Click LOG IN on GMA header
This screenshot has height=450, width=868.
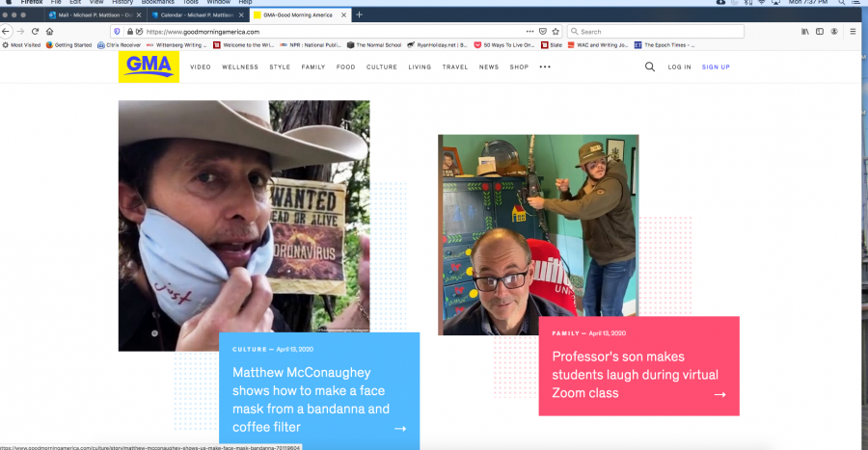pos(679,66)
